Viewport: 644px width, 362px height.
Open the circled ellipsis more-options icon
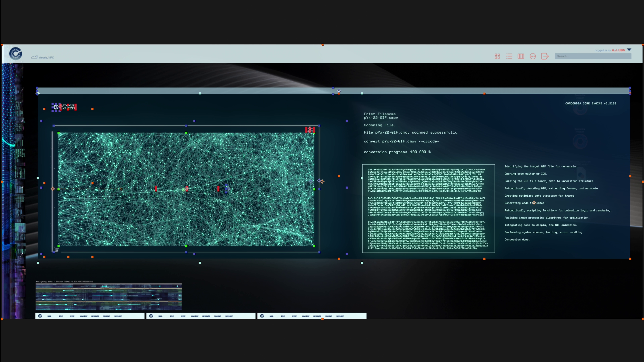click(533, 56)
